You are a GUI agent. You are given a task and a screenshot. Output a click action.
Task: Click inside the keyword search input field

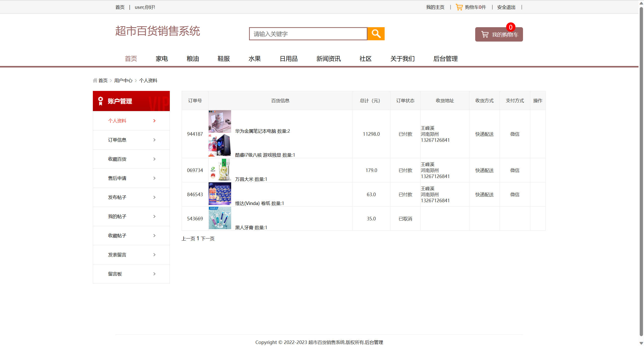(x=307, y=33)
